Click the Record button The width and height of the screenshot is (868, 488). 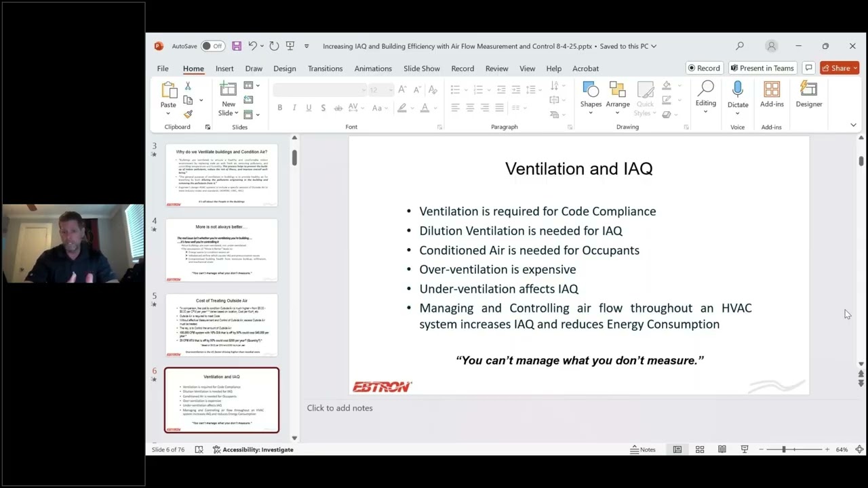pos(704,68)
